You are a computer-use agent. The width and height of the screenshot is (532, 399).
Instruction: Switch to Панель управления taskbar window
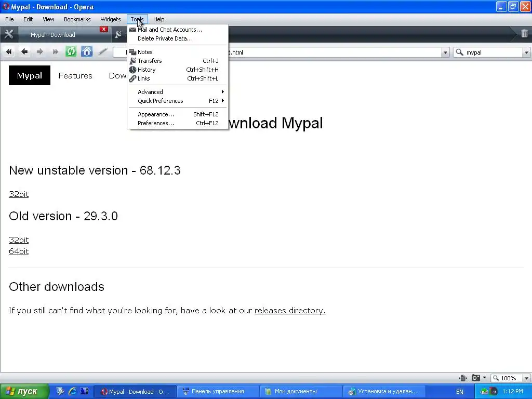tap(219, 392)
